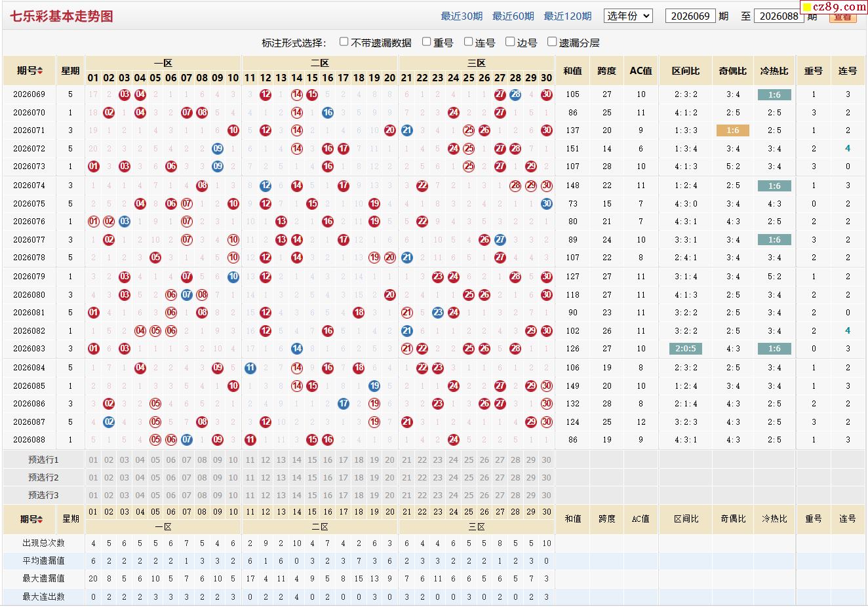Click red ball 30 in row 2026071
Viewport: 868px width, 607px height.
point(547,130)
